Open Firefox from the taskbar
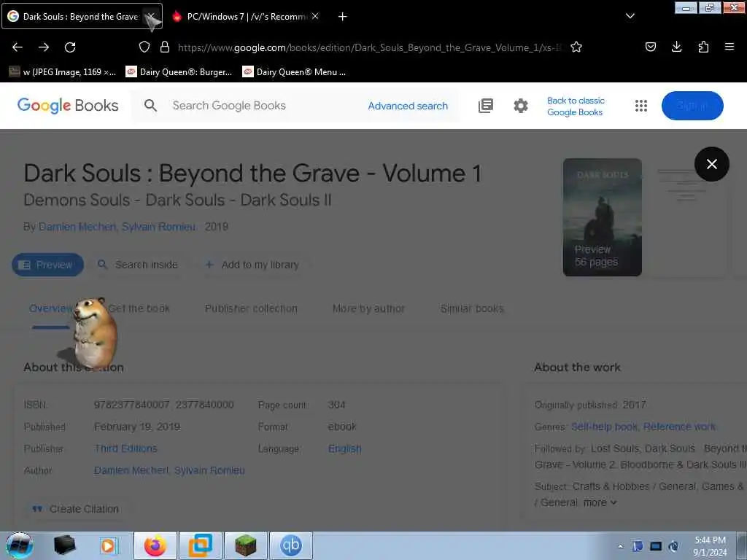 point(155,545)
